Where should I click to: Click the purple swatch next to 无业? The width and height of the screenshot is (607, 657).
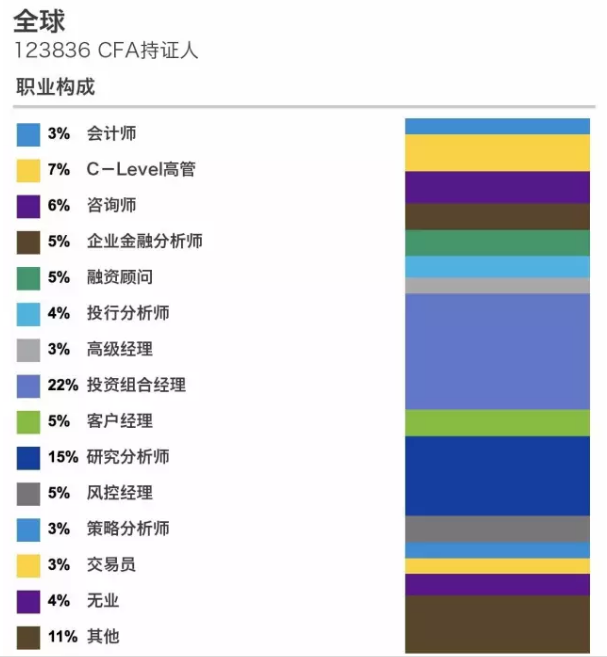coord(28,601)
